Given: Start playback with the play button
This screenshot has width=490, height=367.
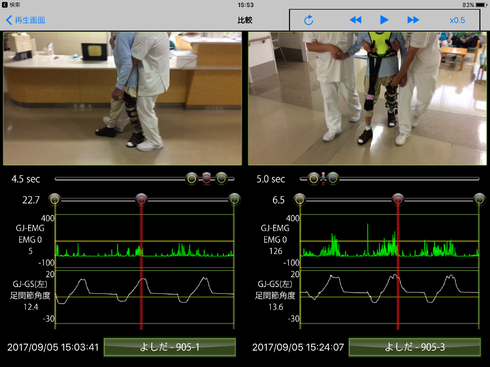Looking at the screenshot, I should pyautogui.click(x=384, y=20).
